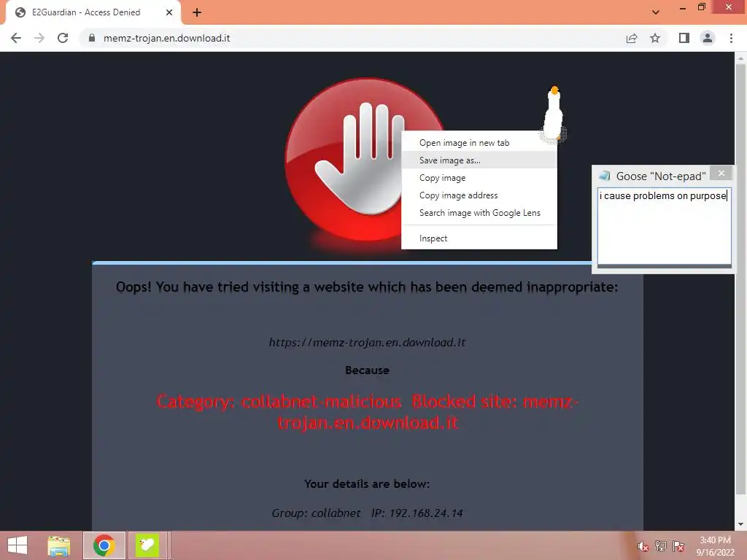The image size is (747, 560).
Task: Click the lock icon in address bar
Action: point(92,38)
